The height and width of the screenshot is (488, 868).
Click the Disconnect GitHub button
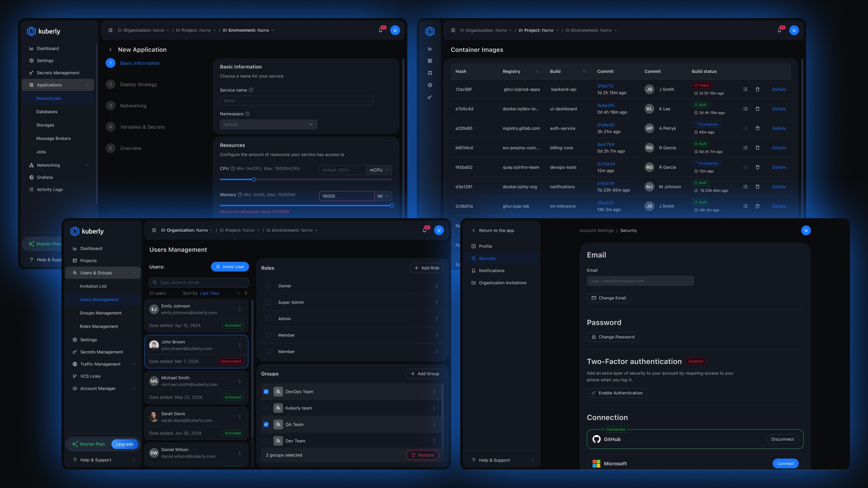point(782,439)
